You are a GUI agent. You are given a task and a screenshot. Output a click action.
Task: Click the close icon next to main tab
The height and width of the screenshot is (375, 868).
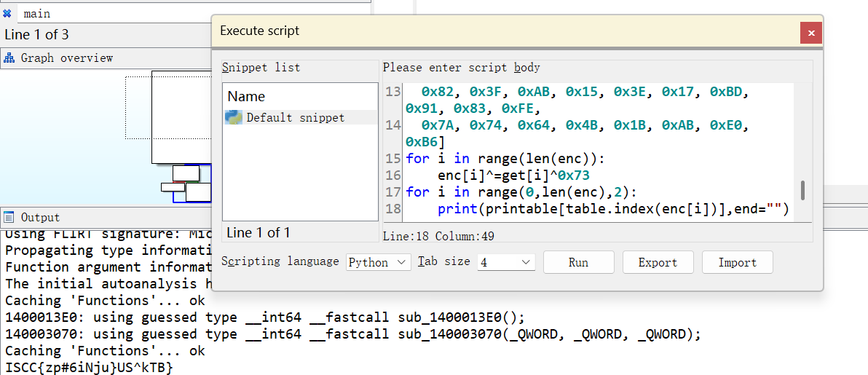[x=7, y=14]
